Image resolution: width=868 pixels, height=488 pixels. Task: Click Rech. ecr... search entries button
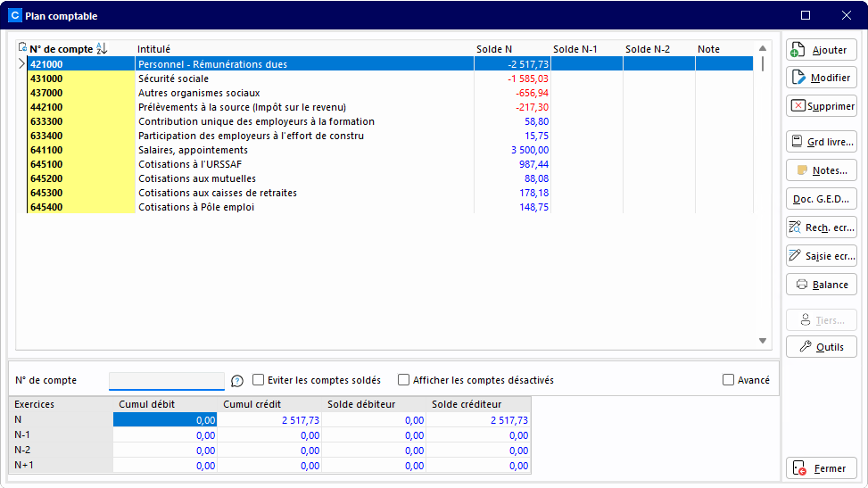click(x=822, y=227)
